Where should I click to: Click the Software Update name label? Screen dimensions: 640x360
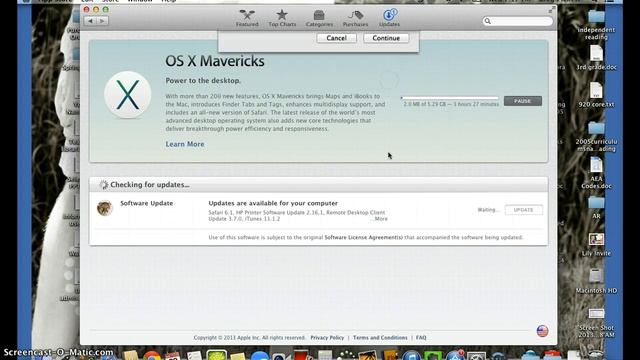[147, 203]
